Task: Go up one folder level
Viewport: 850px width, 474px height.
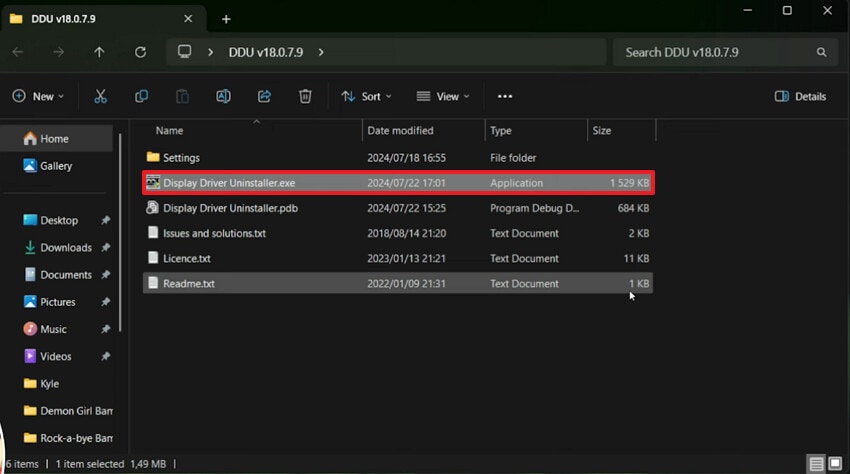Action: point(99,52)
